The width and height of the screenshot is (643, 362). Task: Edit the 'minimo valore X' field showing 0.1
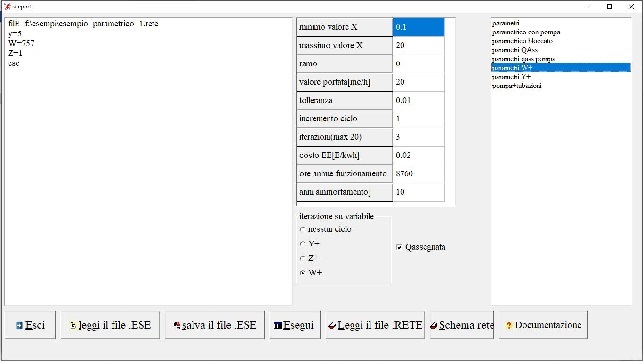pyautogui.click(x=418, y=27)
